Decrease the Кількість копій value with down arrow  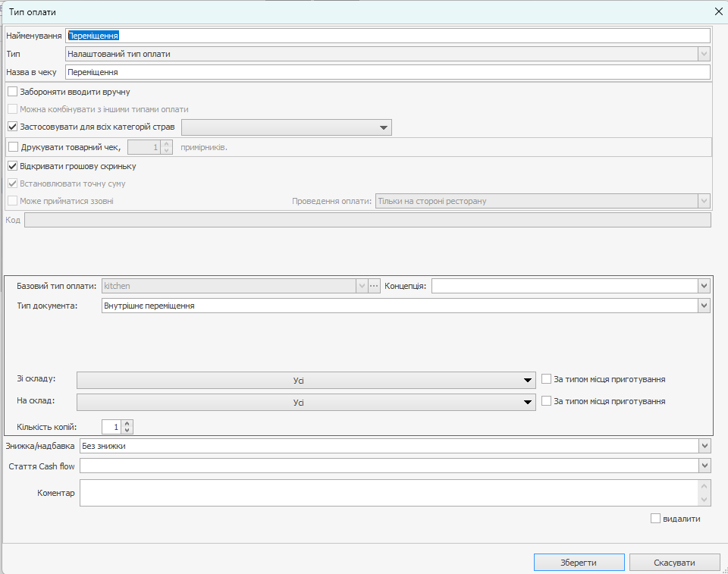tap(127, 431)
